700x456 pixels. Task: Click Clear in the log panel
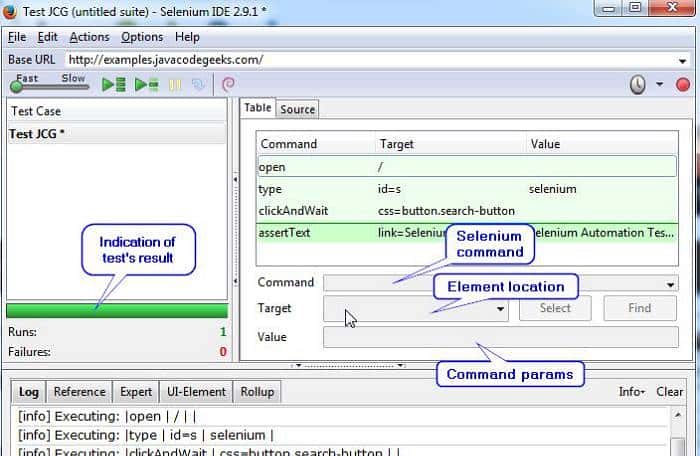(669, 392)
